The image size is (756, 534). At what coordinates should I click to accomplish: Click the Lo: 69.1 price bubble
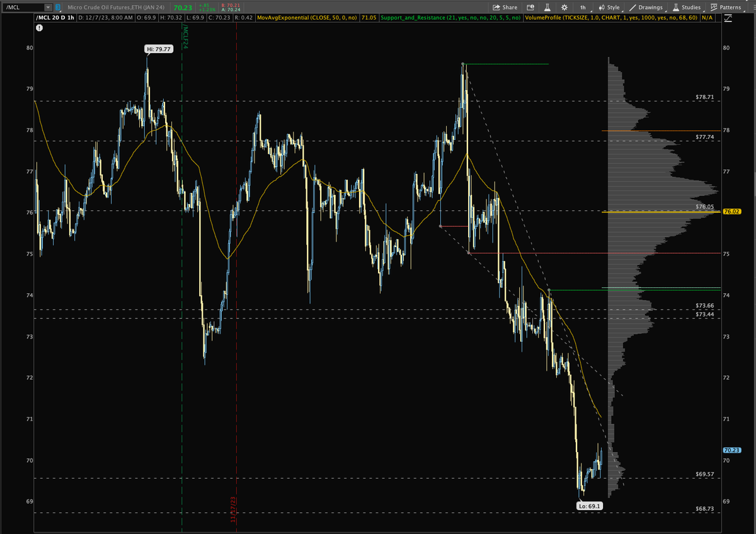coord(590,506)
